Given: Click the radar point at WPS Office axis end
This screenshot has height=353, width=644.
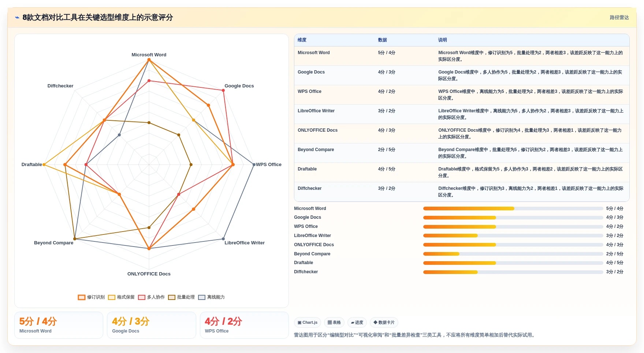Looking at the screenshot, I should click(x=254, y=165).
